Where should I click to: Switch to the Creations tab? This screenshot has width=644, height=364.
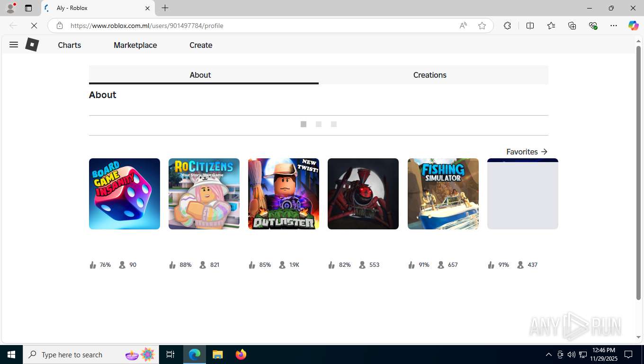[433, 75]
